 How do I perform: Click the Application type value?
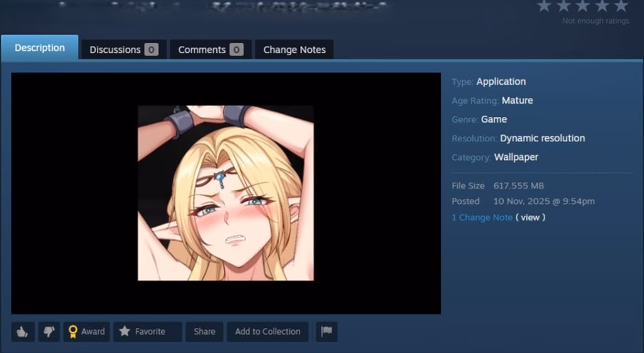(x=501, y=82)
